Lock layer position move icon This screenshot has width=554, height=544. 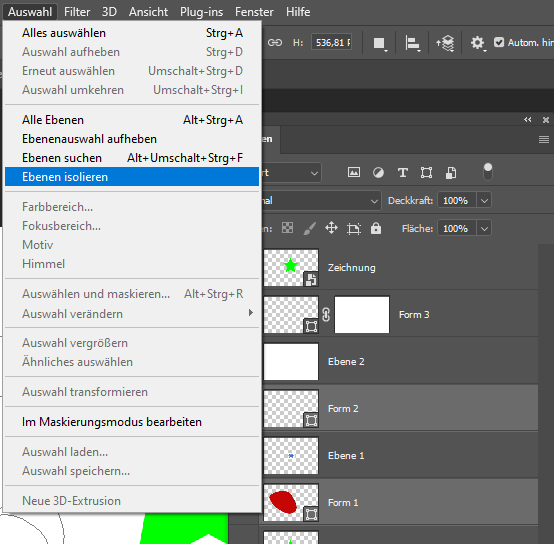331,228
